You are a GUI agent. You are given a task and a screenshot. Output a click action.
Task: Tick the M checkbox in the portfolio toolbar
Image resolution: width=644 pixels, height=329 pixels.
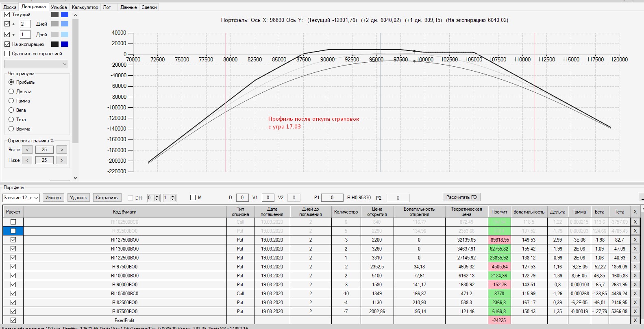193,198
